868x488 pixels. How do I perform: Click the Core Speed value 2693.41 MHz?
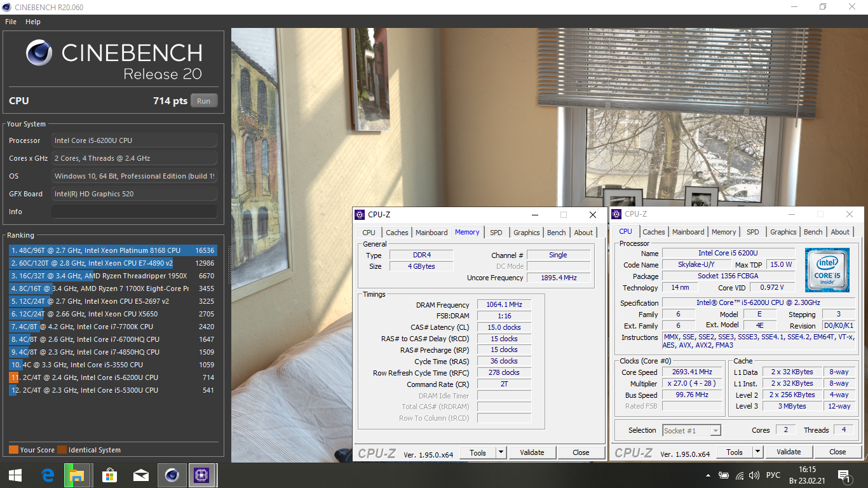[x=692, y=372]
